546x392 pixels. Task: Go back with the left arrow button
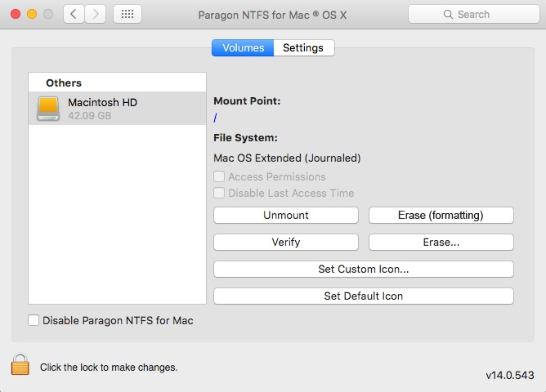(x=74, y=15)
